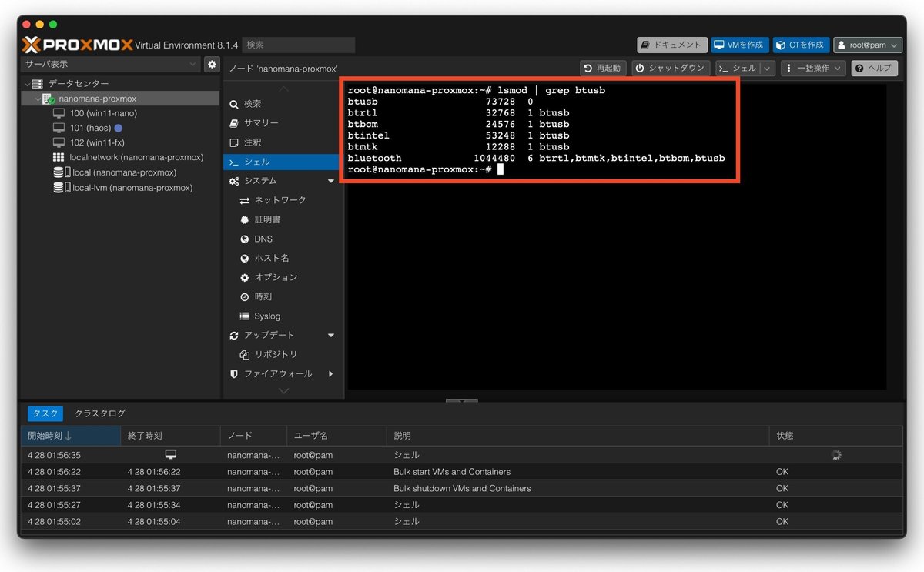Click the ヘルプ help button
Viewport: 924px width, 572px height.
click(875, 68)
